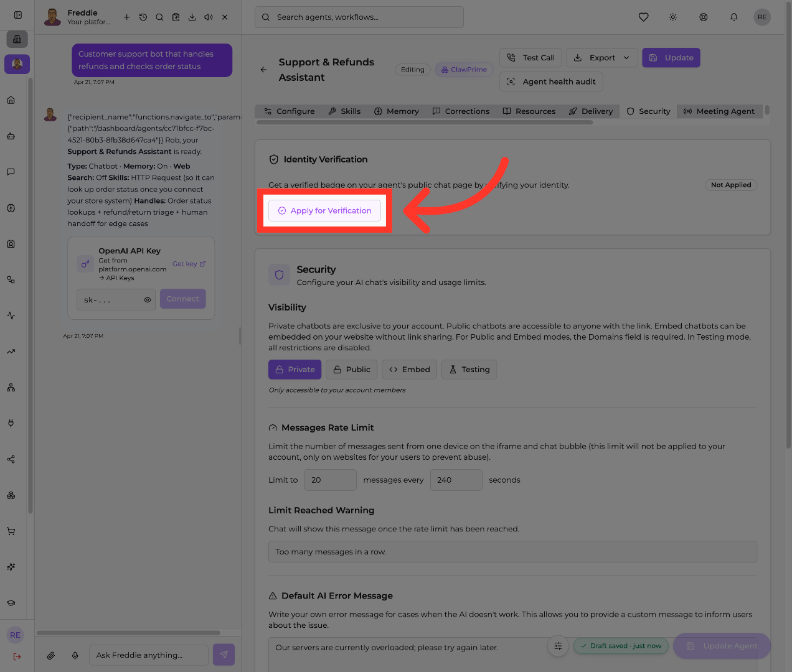The width and height of the screenshot is (792, 672).
Task: Open the Get key link
Action: click(x=189, y=264)
